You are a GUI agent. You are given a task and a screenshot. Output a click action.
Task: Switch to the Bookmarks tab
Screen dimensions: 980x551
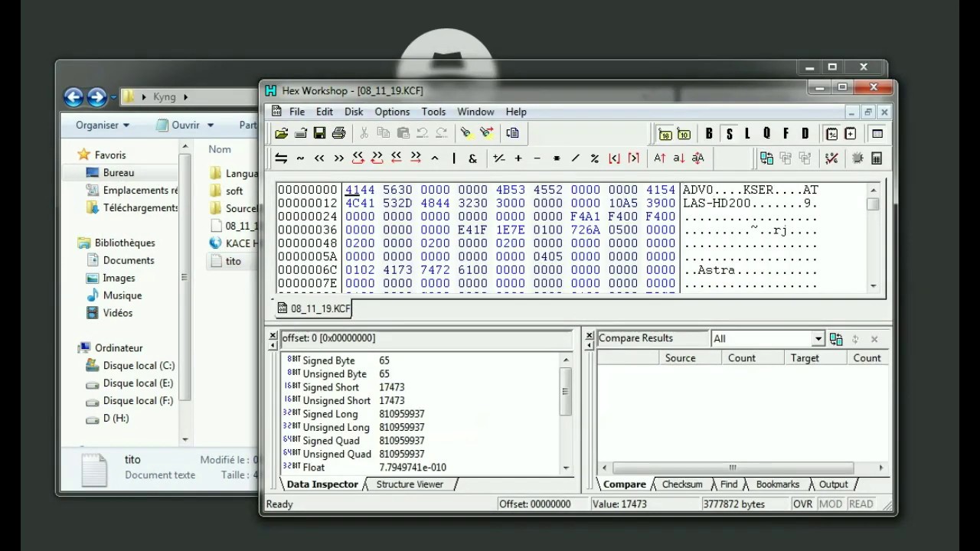click(x=777, y=484)
